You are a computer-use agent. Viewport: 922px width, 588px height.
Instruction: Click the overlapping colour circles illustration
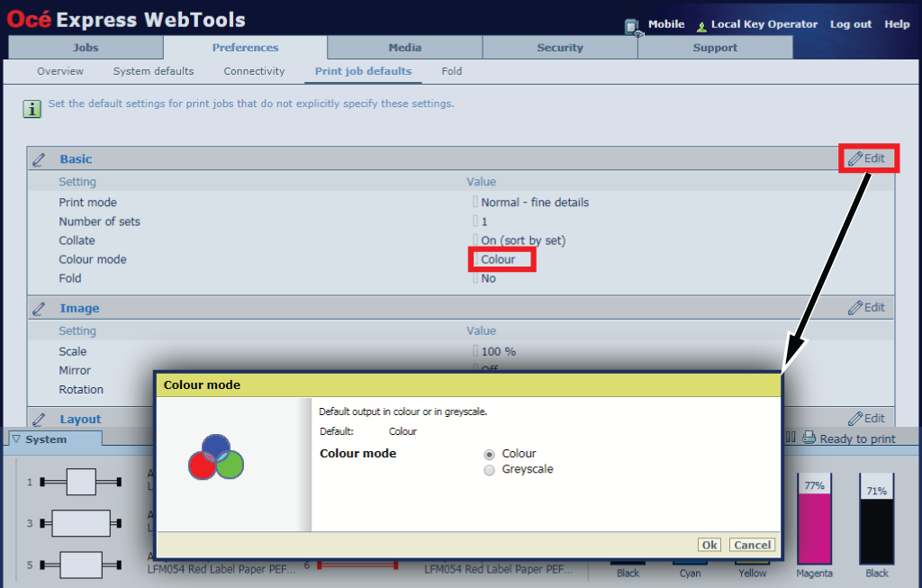coord(216,457)
